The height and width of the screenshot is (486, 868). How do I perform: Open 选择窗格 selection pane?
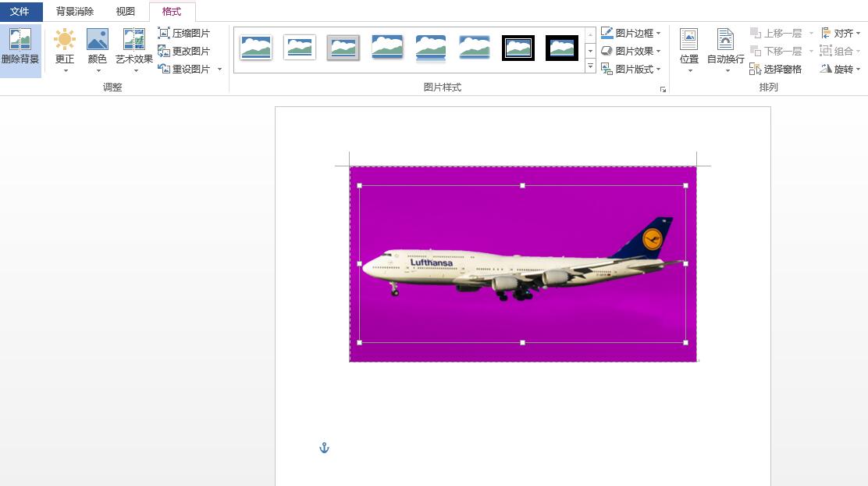click(x=776, y=69)
